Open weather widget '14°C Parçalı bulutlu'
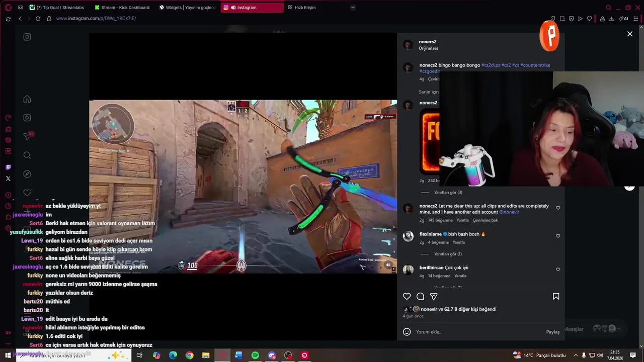 point(539,355)
